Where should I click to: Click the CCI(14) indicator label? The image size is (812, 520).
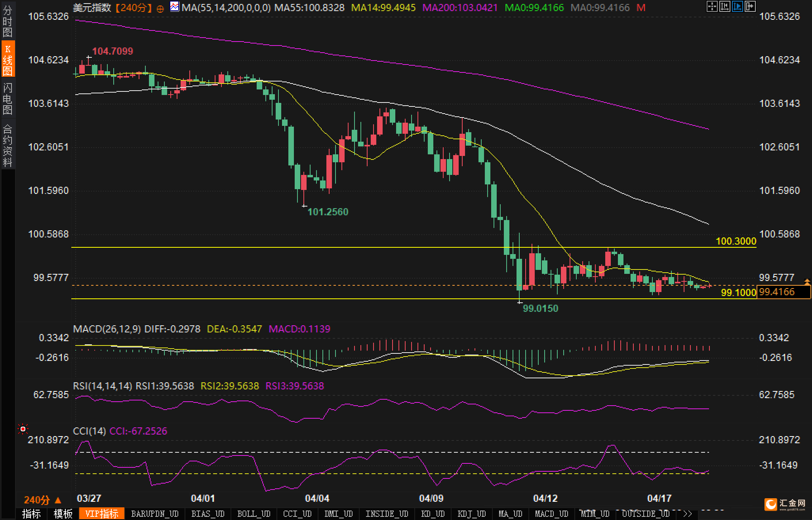90,431
